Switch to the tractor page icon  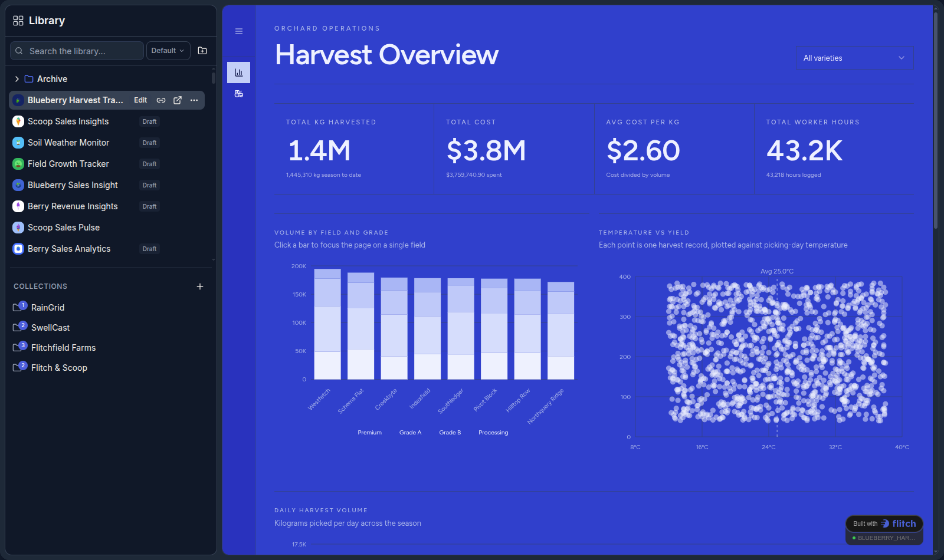tap(239, 94)
